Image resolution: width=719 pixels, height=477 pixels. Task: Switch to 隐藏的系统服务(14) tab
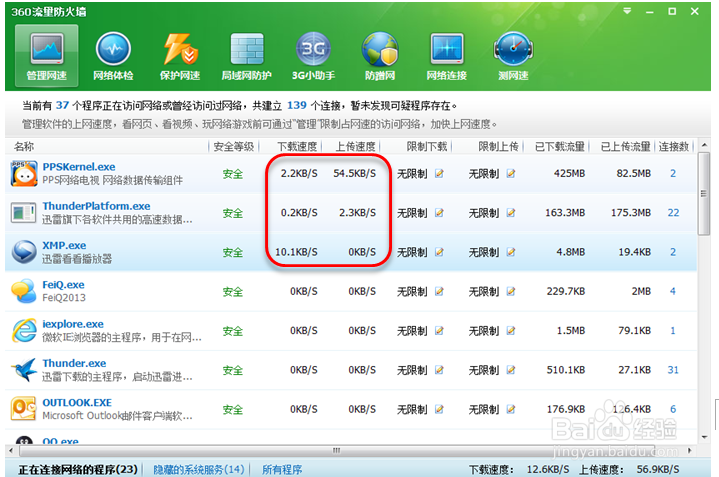(199, 470)
